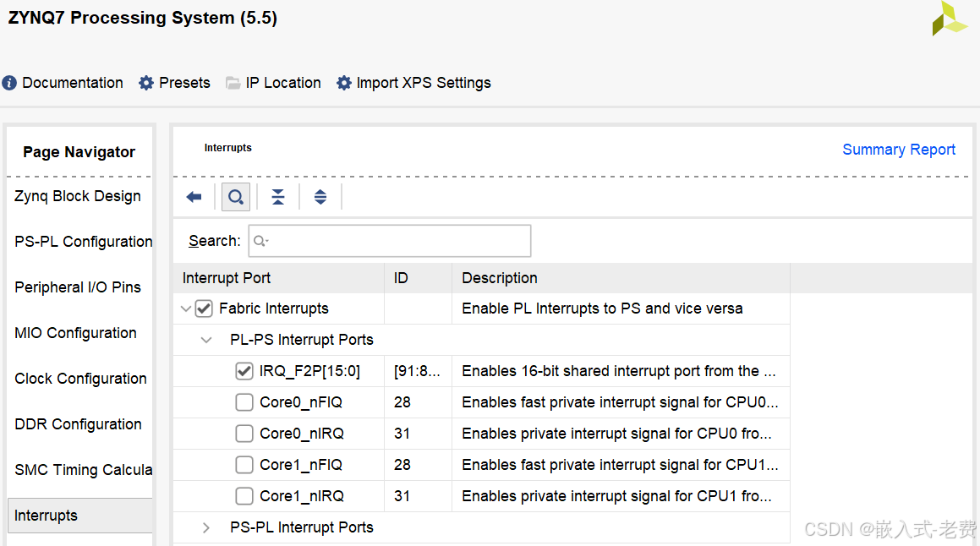Enable the Core0_nIRQ checkbox
980x546 pixels.
[x=244, y=434]
